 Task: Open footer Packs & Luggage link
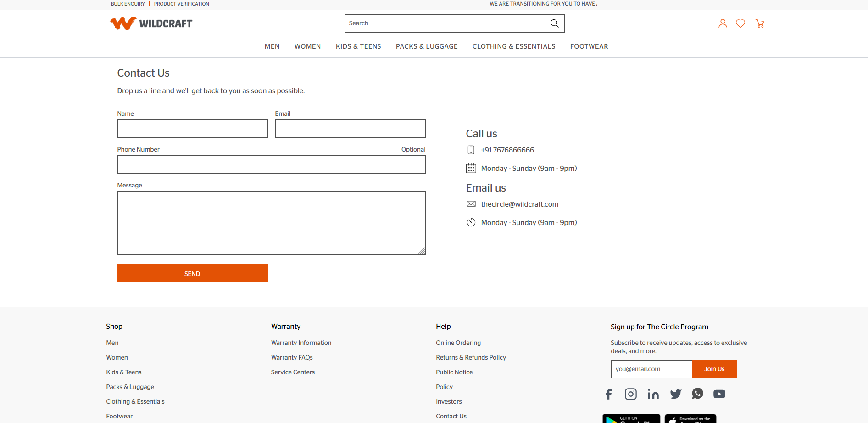point(130,387)
